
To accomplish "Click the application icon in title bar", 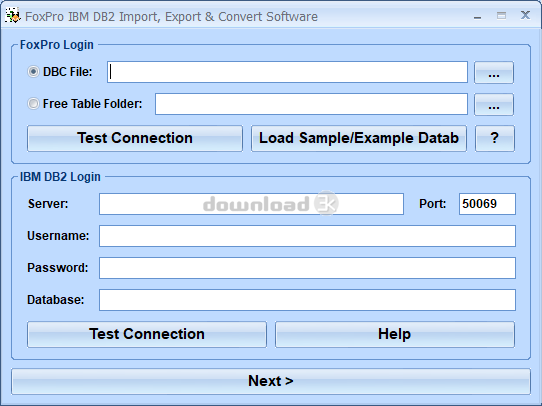I will pyautogui.click(x=13, y=16).
